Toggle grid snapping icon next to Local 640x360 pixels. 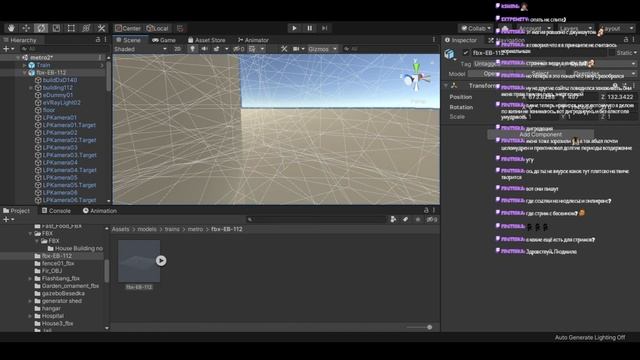point(180,28)
